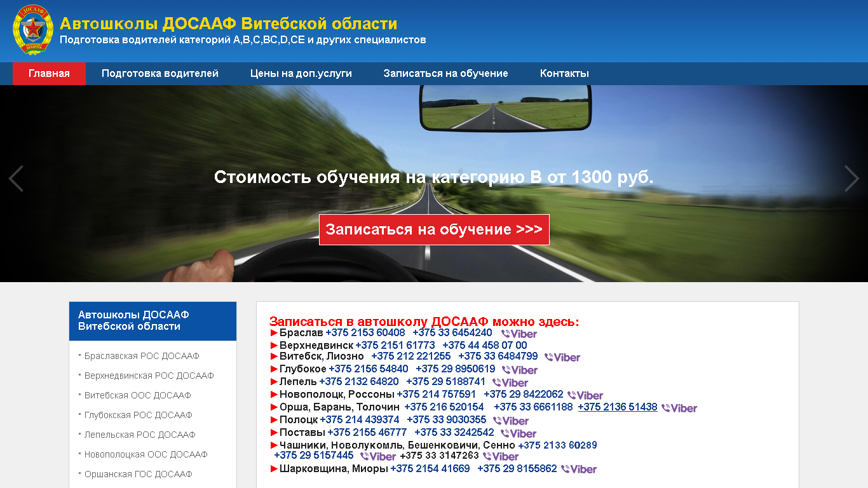This screenshot has width=868, height=488.
Task: Dial Верхнедвинск number +375 2151 61773
Action: [395, 345]
